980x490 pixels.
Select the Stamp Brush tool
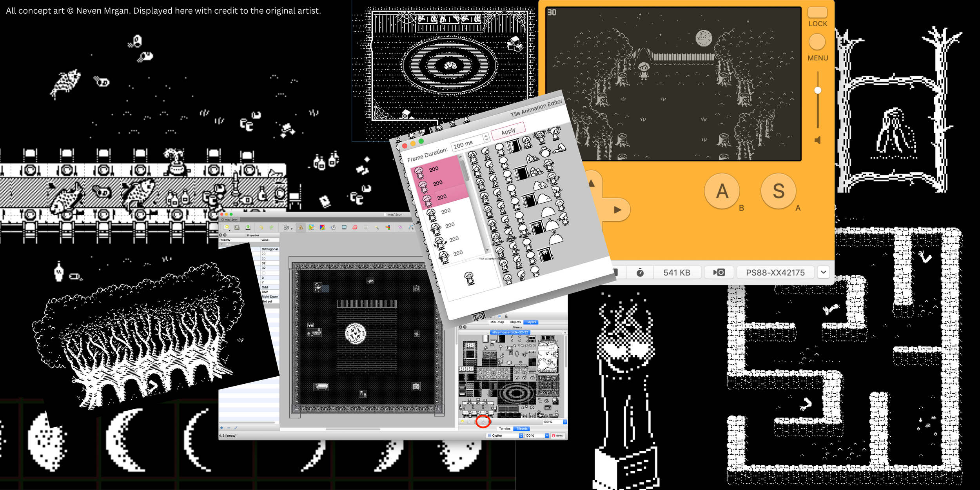(301, 227)
